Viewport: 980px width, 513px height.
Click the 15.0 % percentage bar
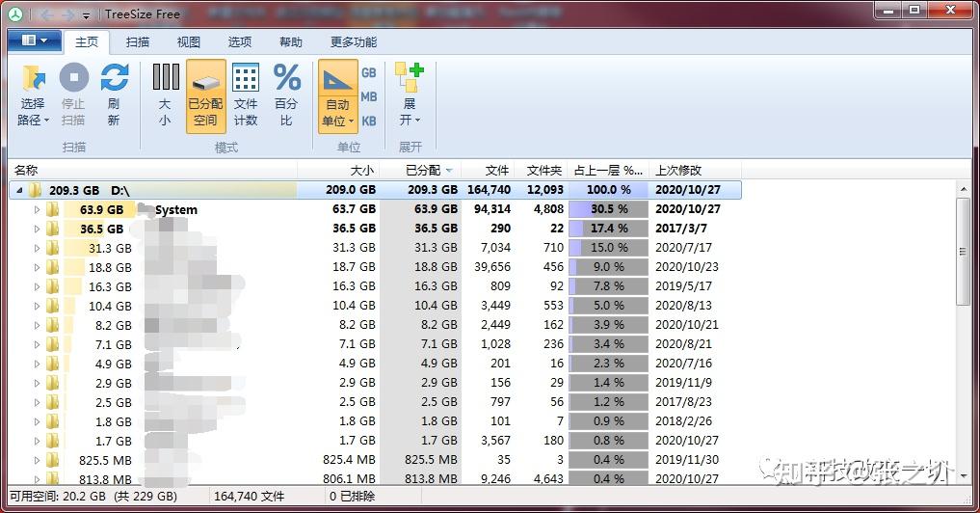click(x=608, y=248)
